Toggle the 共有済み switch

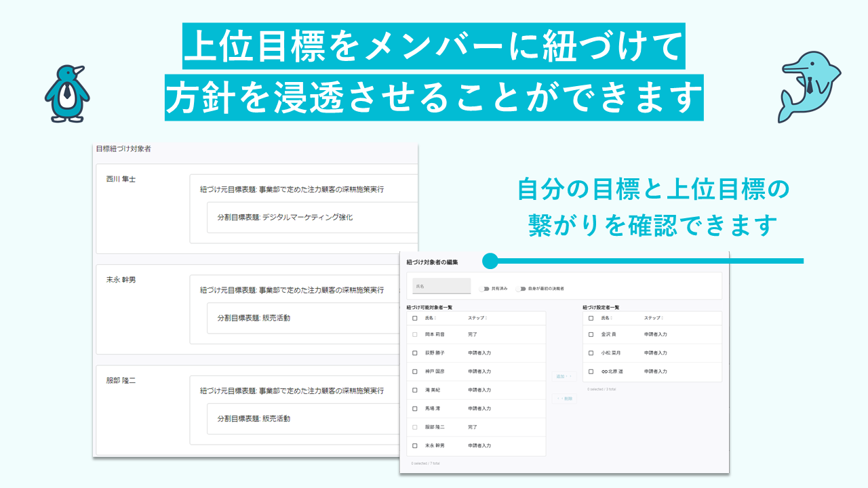coord(484,289)
